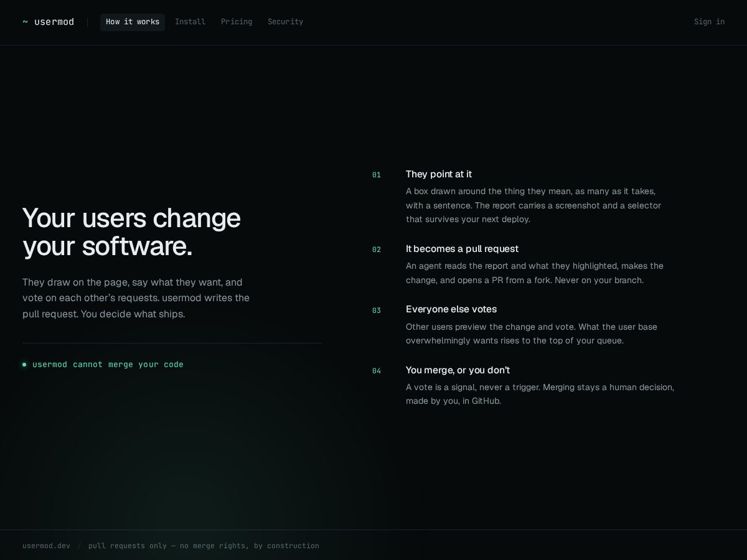
Task: Click the main headline Your users change your software
Action: click(131, 232)
